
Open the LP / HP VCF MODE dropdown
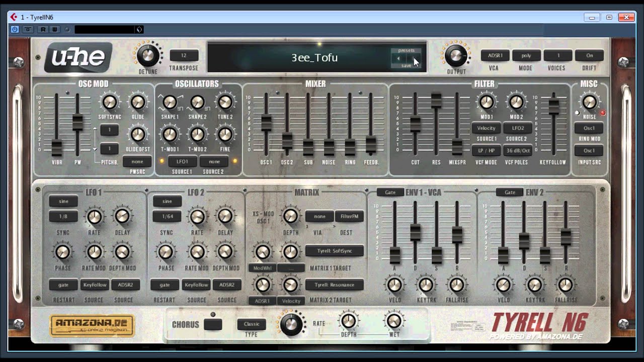coord(486,150)
